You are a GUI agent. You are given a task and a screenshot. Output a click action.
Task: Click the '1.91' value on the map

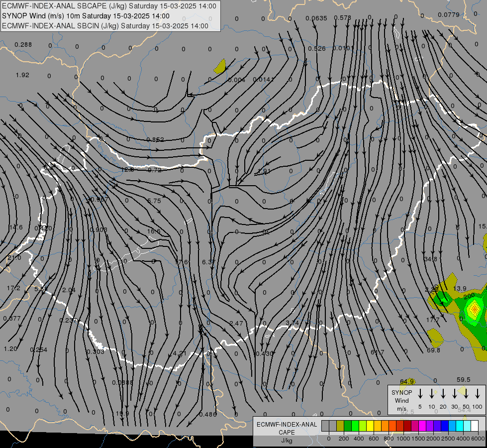tap(264, 171)
